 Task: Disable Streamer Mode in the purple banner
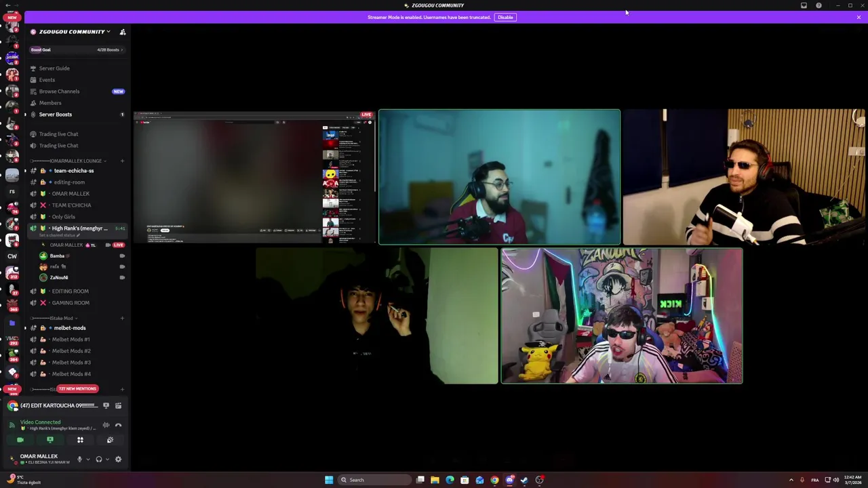click(x=505, y=18)
